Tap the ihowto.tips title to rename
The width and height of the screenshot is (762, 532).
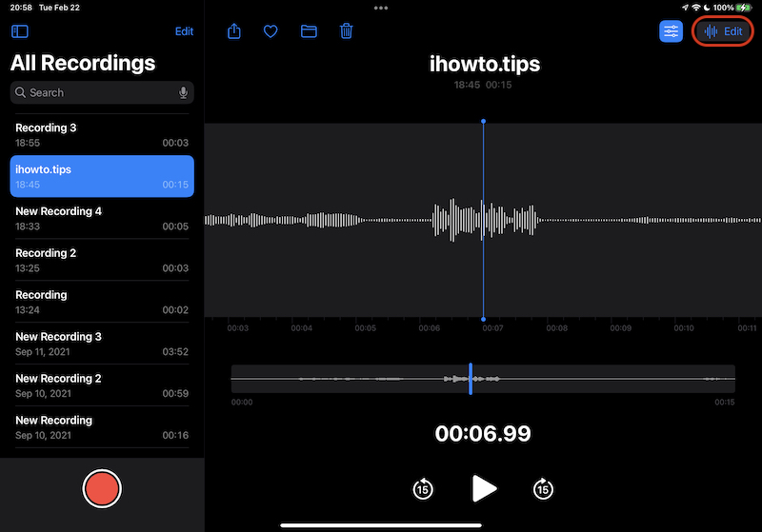click(x=484, y=65)
